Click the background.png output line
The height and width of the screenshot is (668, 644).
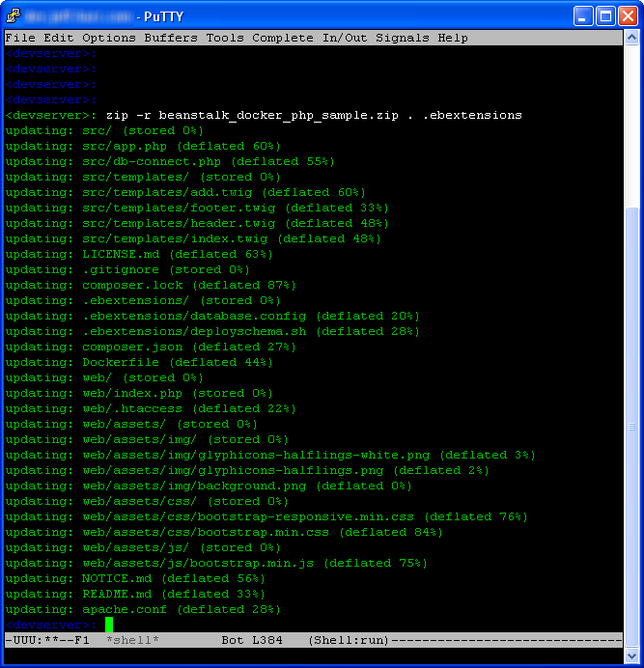(209, 486)
